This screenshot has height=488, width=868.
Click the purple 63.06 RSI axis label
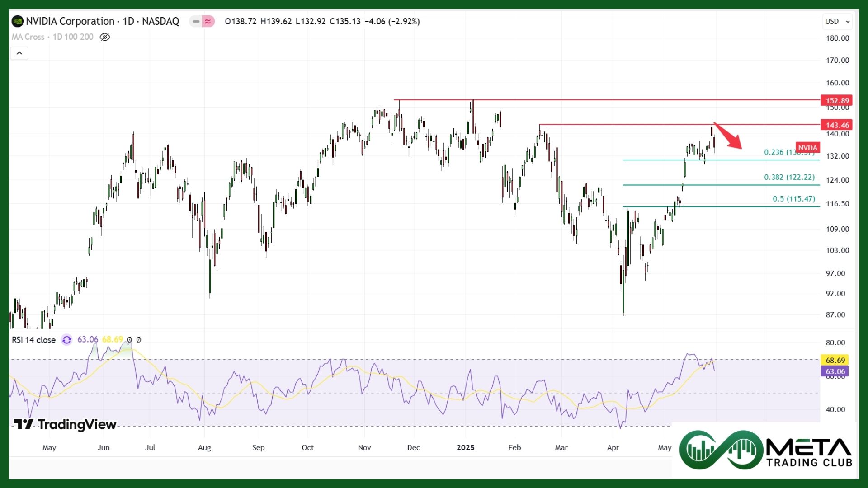point(835,371)
